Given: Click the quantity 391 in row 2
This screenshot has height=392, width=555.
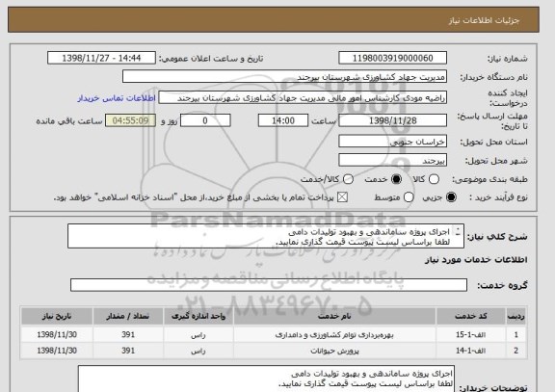Looking at the screenshot, I should coord(128,351).
